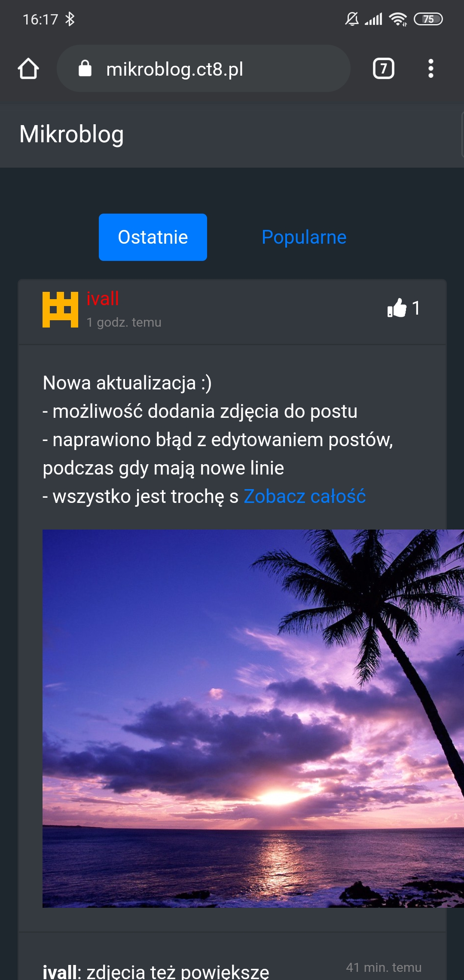Tap ivall's orange pixel avatar
Screen dimensions: 464x980
click(60, 309)
